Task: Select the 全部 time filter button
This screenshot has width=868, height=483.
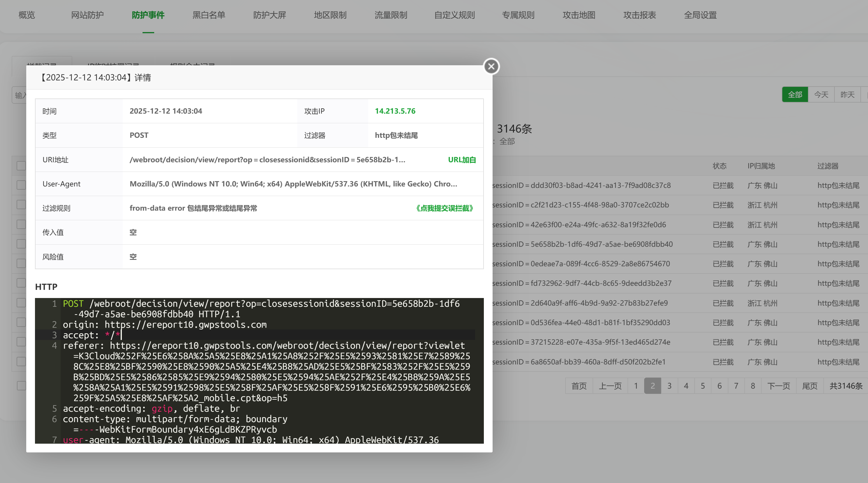Action: [795, 95]
